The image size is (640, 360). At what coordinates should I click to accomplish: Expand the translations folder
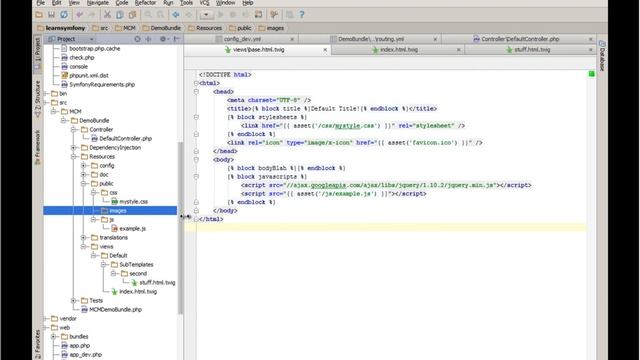click(x=84, y=237)
